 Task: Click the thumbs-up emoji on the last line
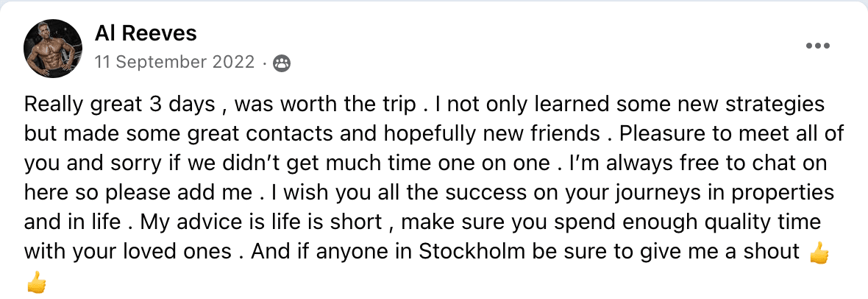(36, 282)
